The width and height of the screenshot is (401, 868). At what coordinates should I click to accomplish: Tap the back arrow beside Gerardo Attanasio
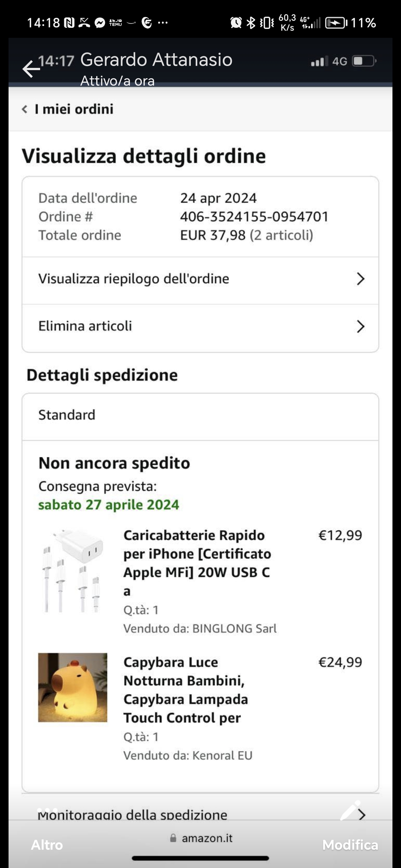pos(31,69)
